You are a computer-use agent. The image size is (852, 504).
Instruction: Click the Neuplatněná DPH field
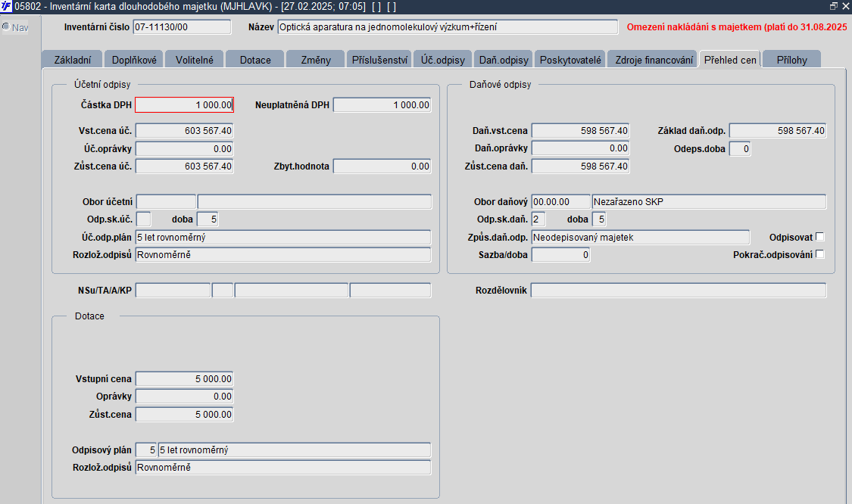pyautogui.click(x=382, y=105)
